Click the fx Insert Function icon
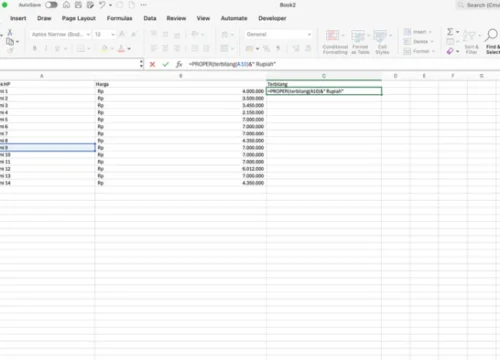Viewport: 500px width, 360px height. pos(179,64)
